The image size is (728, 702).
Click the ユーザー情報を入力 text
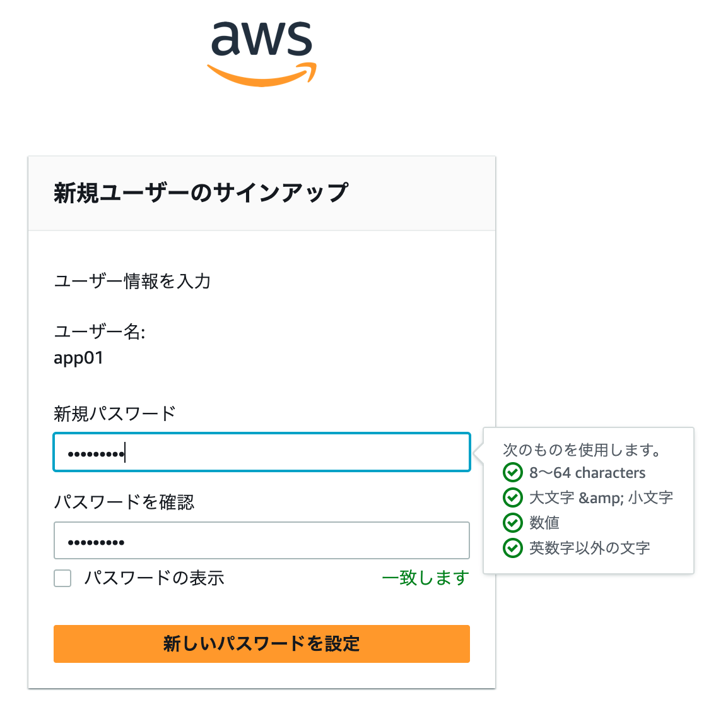click(132, 281)
